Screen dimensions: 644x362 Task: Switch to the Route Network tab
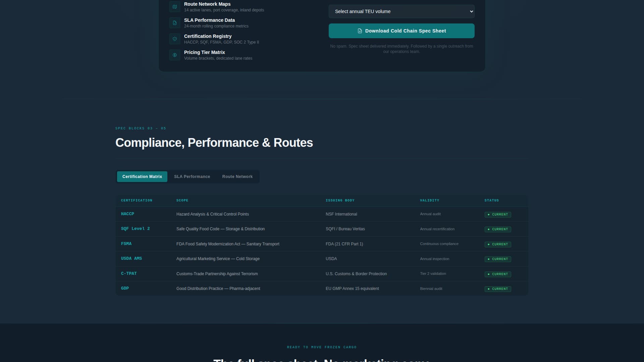pos(237,177)
